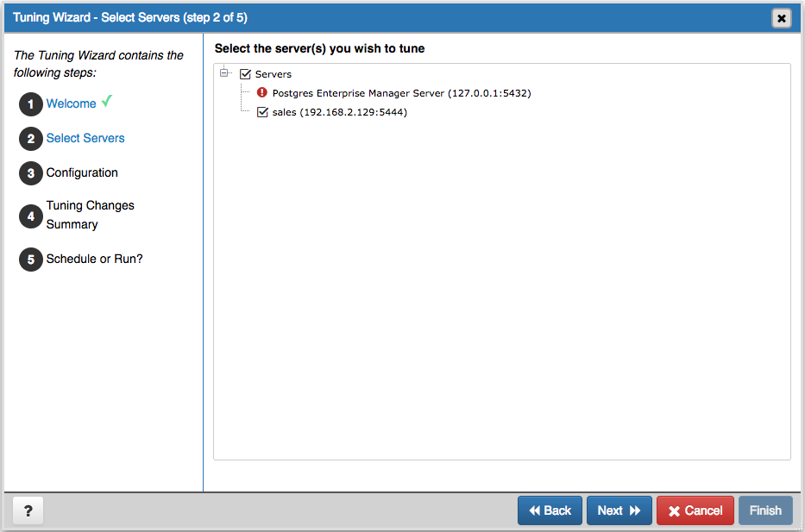Collapse the Servers tree node
The width and height of the screenshot is (805, 532).
(223, 72)
